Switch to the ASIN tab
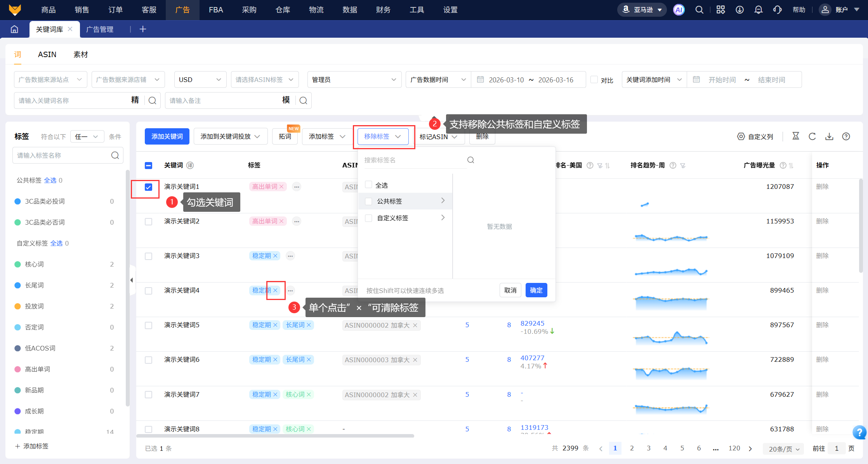Viewport: 868px width, 464px height. point(47,54)
